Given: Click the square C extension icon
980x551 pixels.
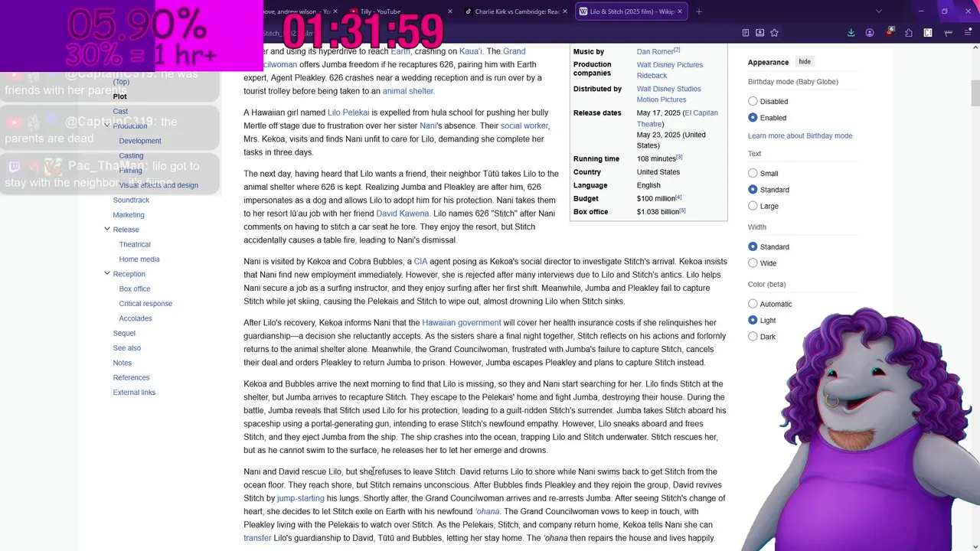Looking at the screenshot, I should click(x=928, y=33).
